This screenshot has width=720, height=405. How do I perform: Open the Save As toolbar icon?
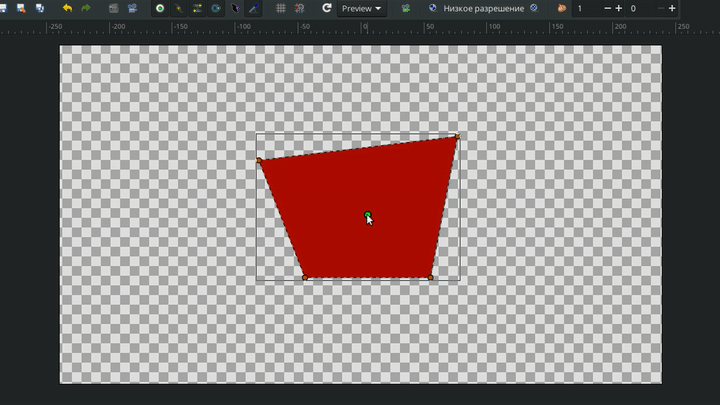[21, 8]
